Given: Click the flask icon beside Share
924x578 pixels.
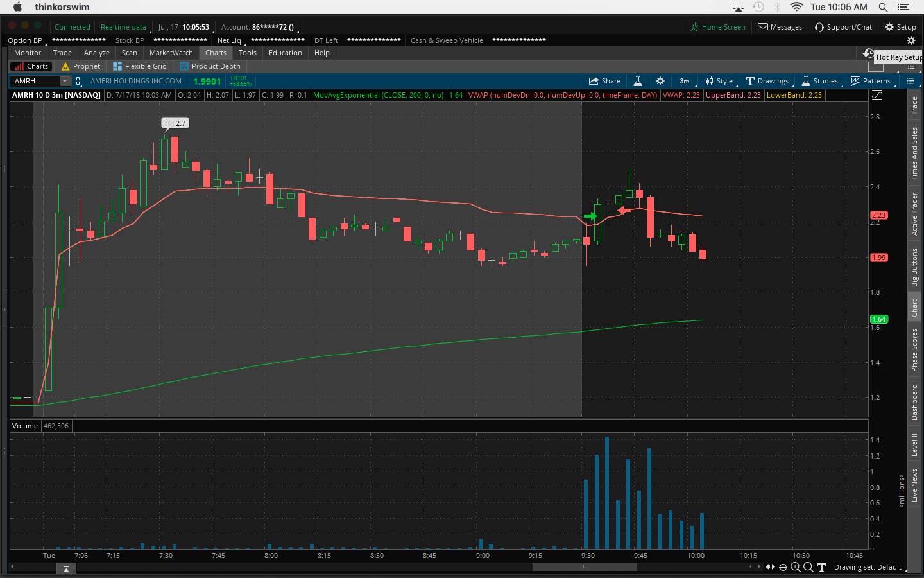Looking at the screenshot, I should tap(638, 81).
